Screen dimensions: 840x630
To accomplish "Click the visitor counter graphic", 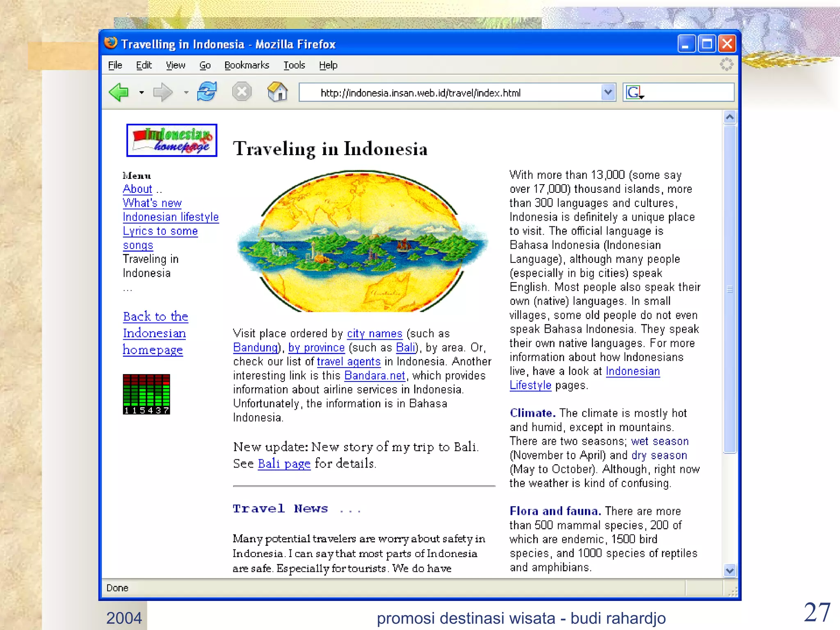I will (x=146, y=394).
